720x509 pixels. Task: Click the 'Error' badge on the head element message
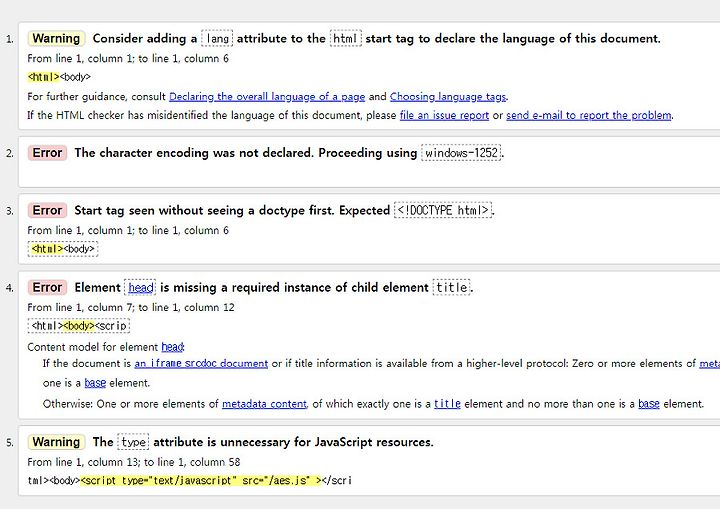pyautogui.click(x=47, y=288)
